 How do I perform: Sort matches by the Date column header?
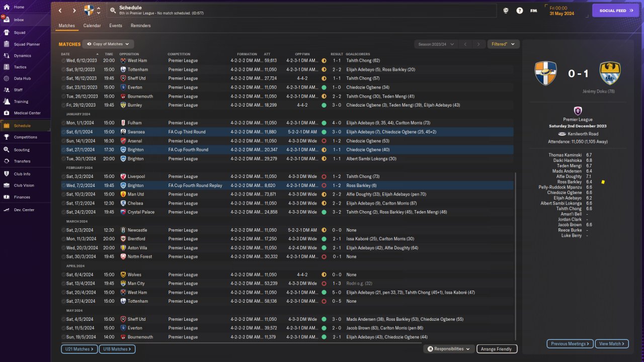[65, 54]
